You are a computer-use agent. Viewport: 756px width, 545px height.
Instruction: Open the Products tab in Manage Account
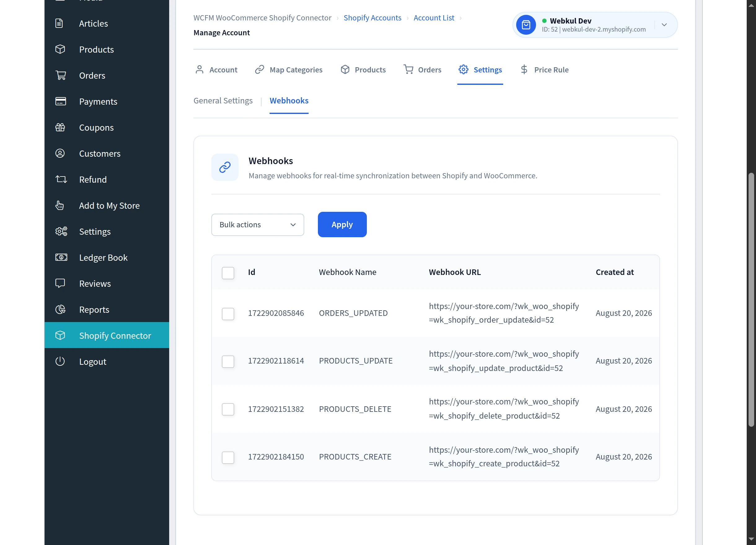click(363, 70)
